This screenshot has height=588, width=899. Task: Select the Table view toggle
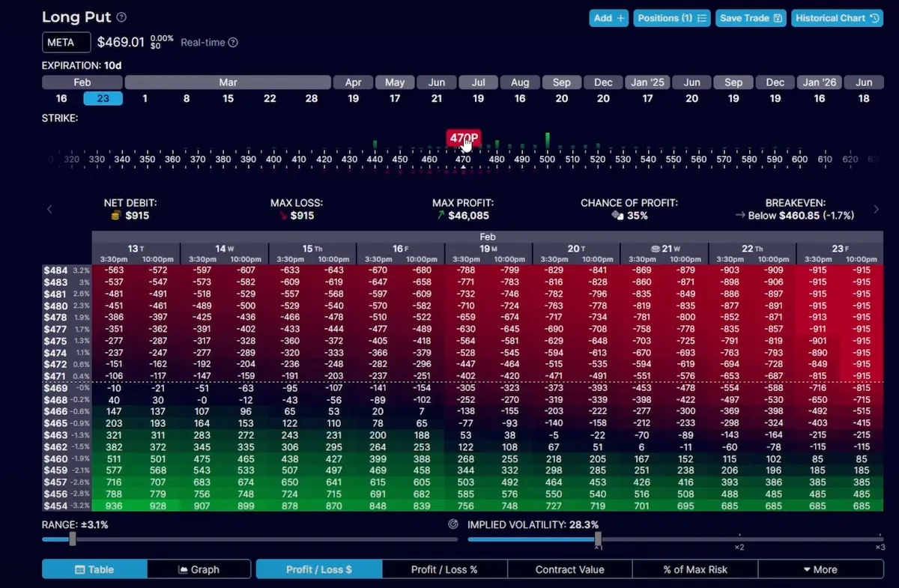tap(94, 569)
